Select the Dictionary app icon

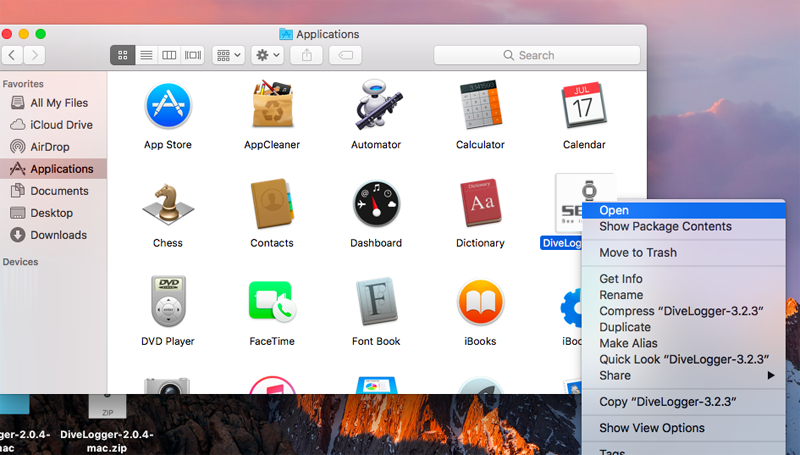481,203
